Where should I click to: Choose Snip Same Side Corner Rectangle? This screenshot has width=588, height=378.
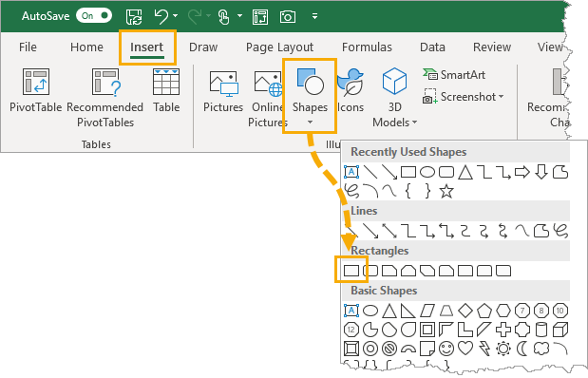[x=408, y=271]
